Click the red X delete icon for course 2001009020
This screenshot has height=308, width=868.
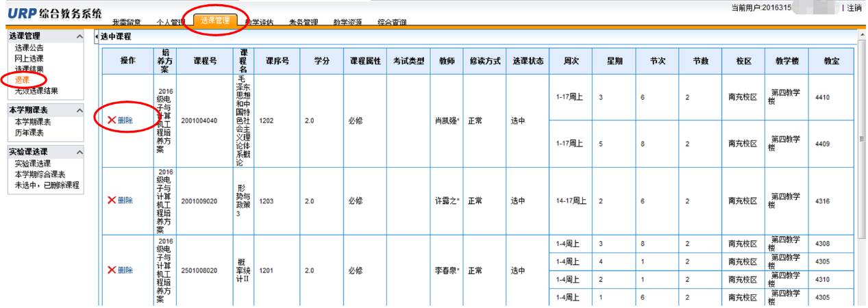coord(112,201)
